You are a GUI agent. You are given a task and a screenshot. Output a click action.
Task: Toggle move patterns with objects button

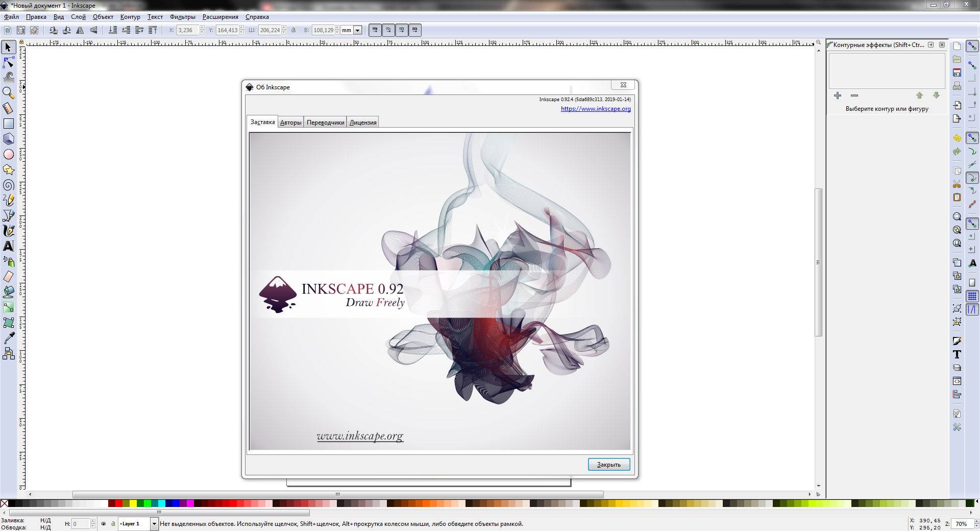415,30
